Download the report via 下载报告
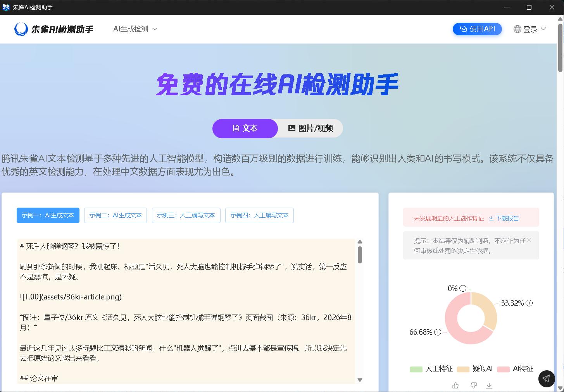Viewport: 564px width, 392px height. click(x=504, y=218)
